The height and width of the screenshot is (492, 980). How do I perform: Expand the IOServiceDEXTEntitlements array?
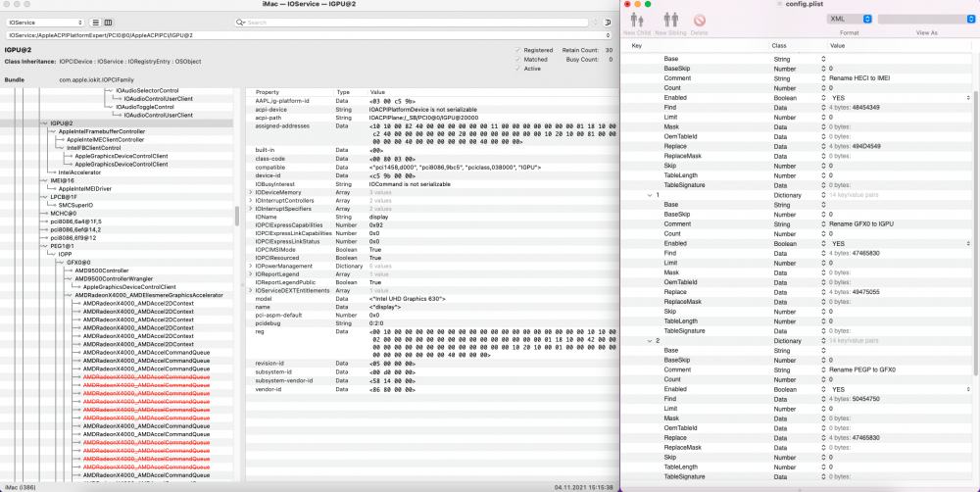tap(251, 291)
